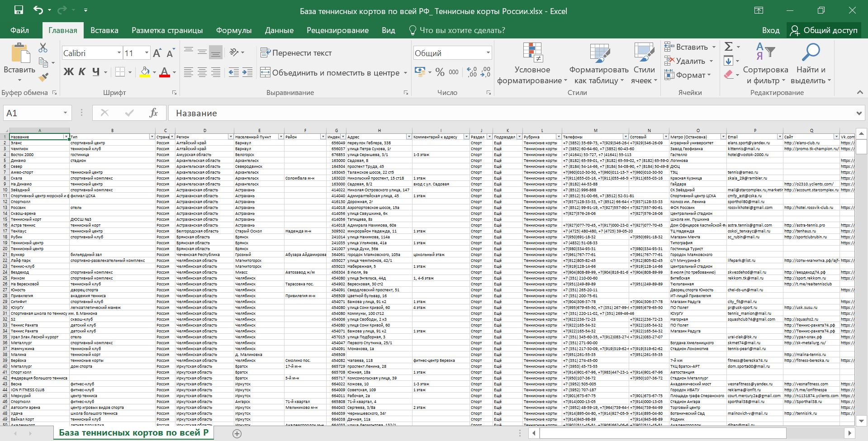Click the Cut scissors icon

point(43,47)
